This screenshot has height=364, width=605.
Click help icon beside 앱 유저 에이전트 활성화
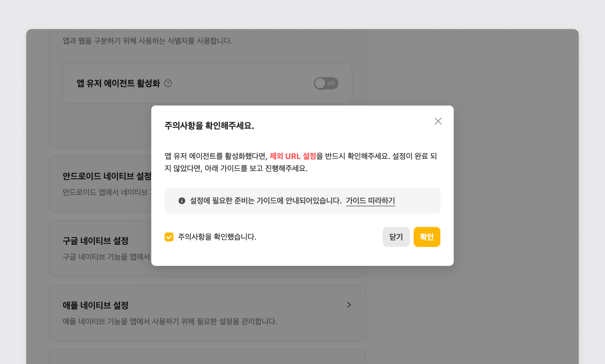(168, 83)
